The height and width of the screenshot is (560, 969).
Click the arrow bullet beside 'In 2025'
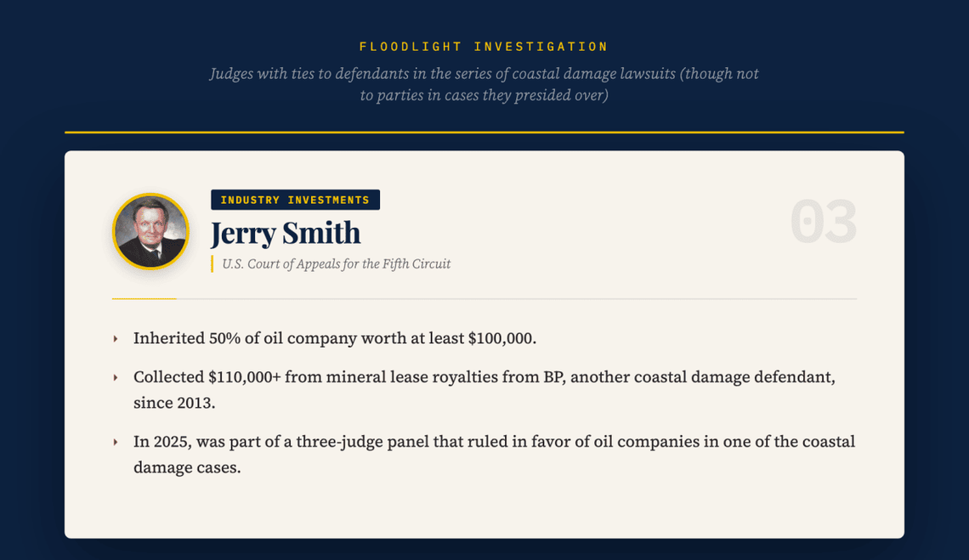[x=116, y=442]
